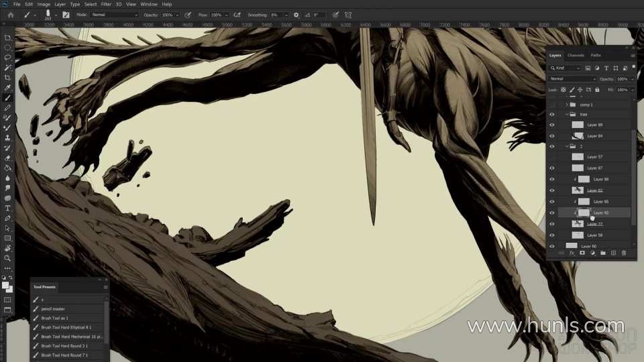The image size is (644, 362).
Task: Open layer blend mode Normal dropdown
Action: 571,78
